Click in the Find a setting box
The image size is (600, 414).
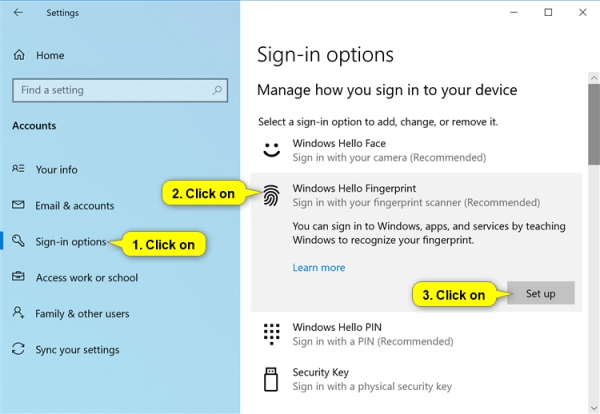pyautogui.click(x=120, y=90)
